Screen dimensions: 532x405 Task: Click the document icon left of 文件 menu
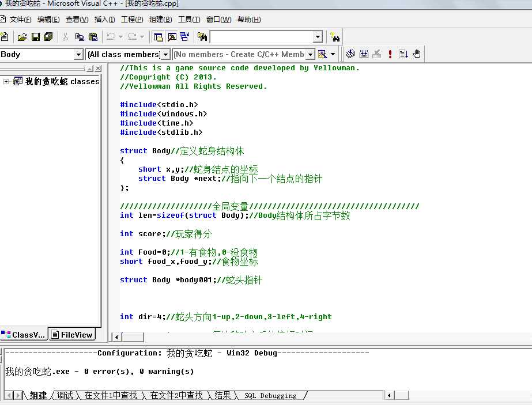tap(3, 19)
